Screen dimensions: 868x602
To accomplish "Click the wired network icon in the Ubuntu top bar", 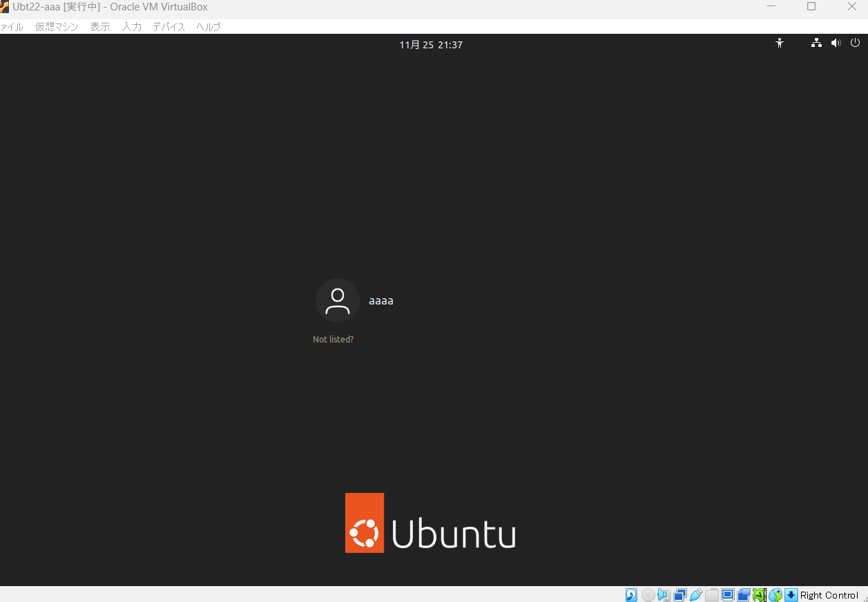I will pos(816,43).
